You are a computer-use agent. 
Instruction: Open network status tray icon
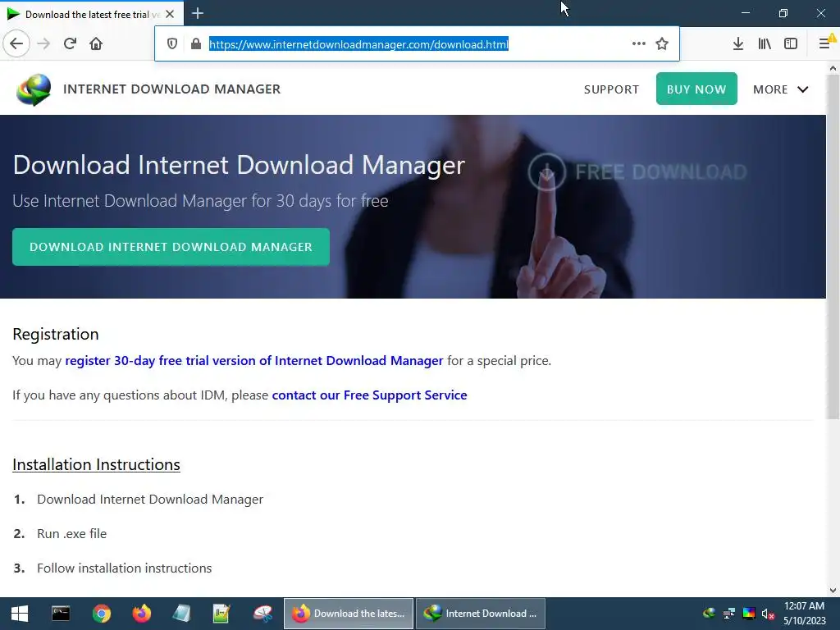click(x=729, y=614)
